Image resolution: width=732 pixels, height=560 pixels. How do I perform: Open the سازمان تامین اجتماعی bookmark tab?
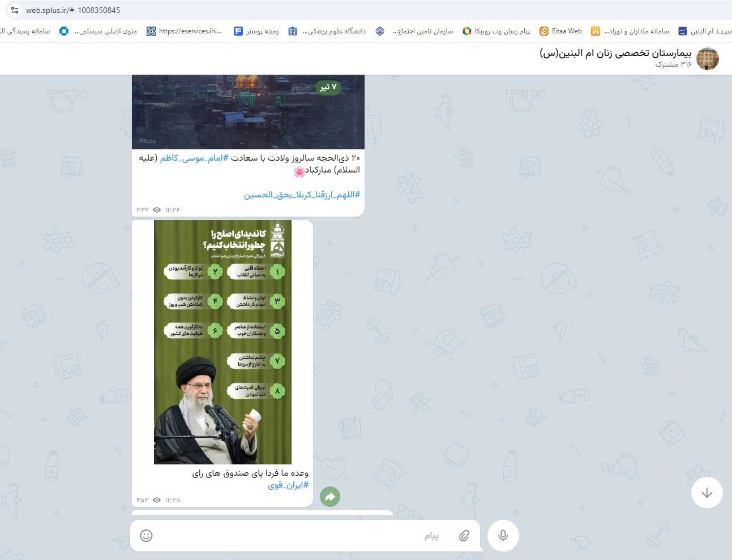click(x=414, y=31)
